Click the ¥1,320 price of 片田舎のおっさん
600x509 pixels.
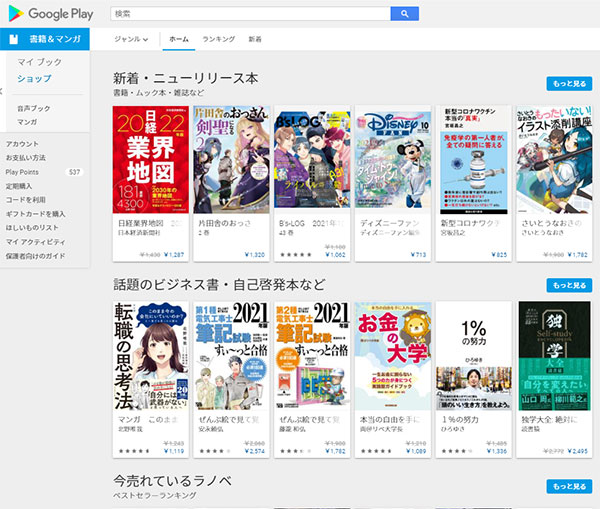(255, 254)
